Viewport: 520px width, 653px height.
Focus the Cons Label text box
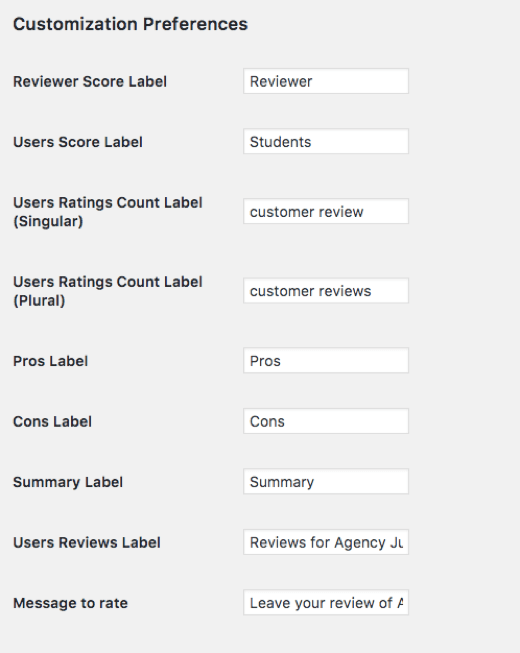click(326, 421)
